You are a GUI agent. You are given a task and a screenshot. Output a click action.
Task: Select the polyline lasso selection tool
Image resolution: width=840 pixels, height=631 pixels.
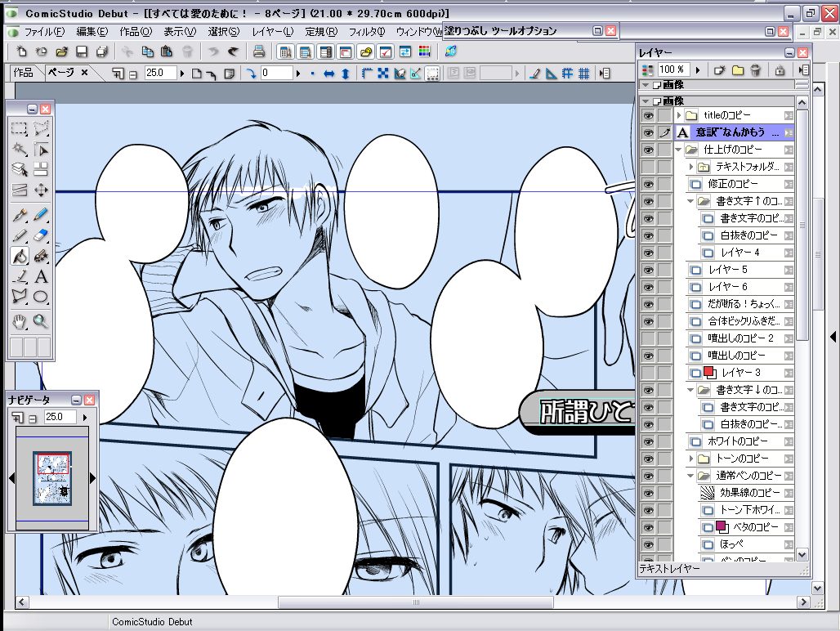tap(41, 128)
